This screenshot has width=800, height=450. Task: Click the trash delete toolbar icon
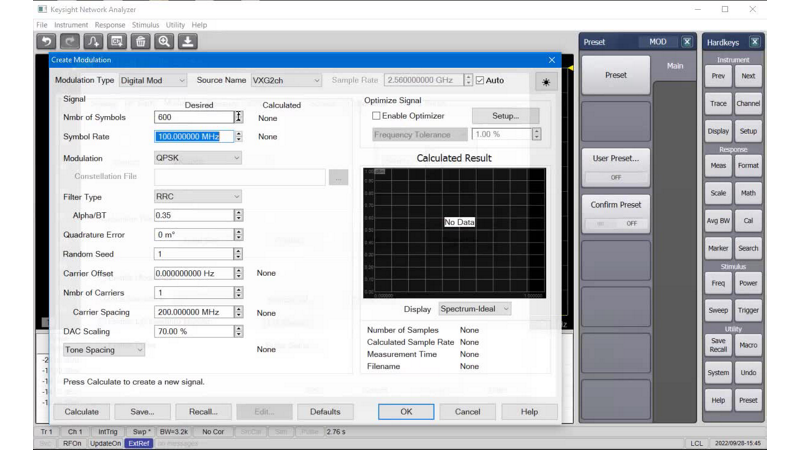[x=140, y=41]
